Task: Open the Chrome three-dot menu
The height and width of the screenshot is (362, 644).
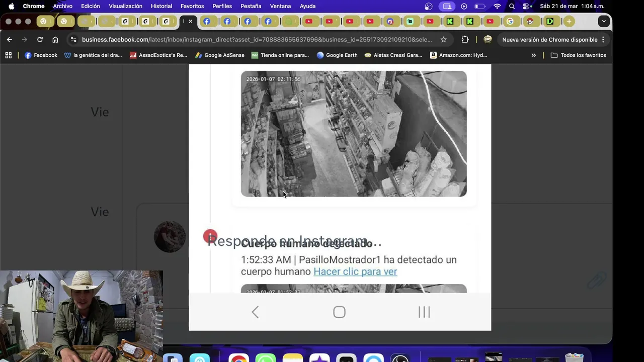Action: point(603,40)
